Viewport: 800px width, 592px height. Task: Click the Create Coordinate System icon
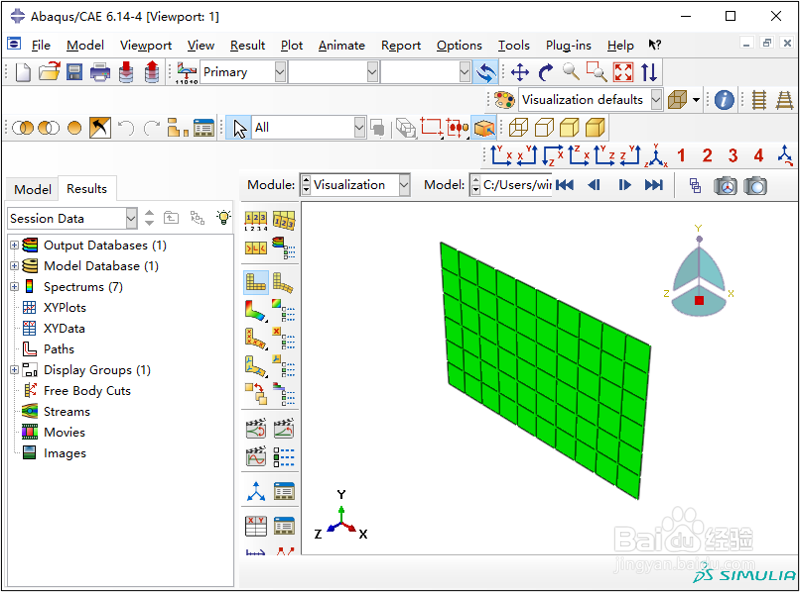[256, 491]
